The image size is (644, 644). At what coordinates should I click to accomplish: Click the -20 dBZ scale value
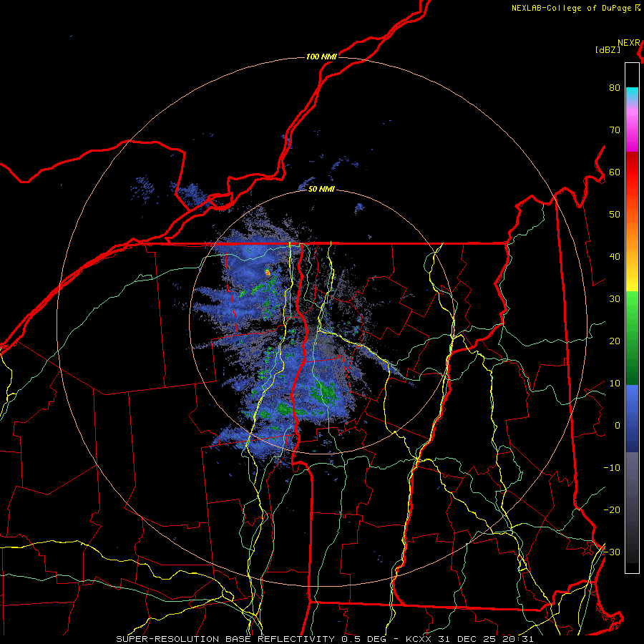(x=612, y=510)
